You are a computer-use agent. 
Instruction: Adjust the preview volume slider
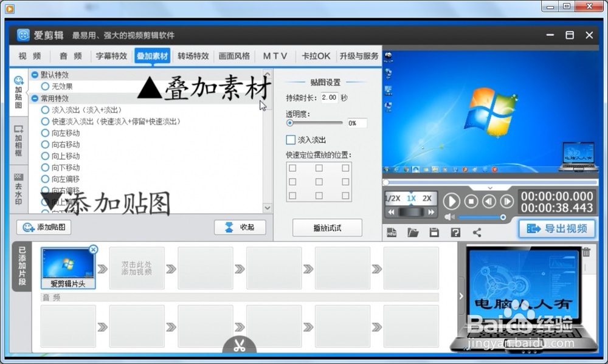coord(481,217)
